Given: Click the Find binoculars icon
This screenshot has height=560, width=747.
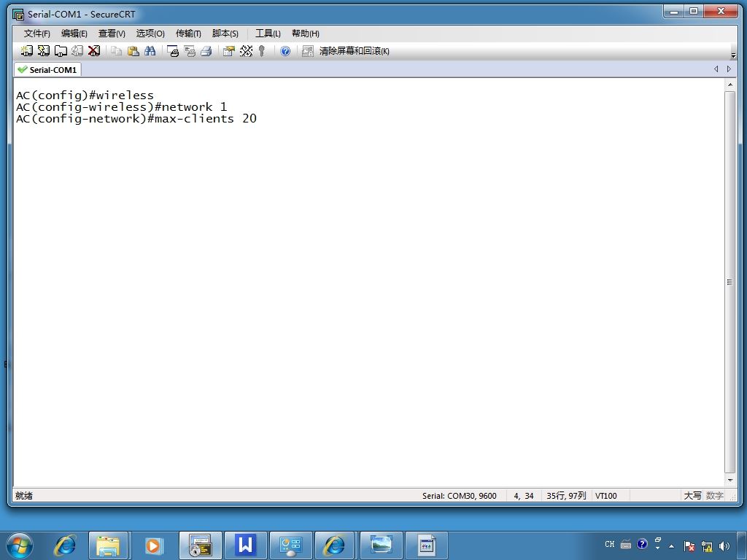Looking at the screenshot, I should (150, 51).
